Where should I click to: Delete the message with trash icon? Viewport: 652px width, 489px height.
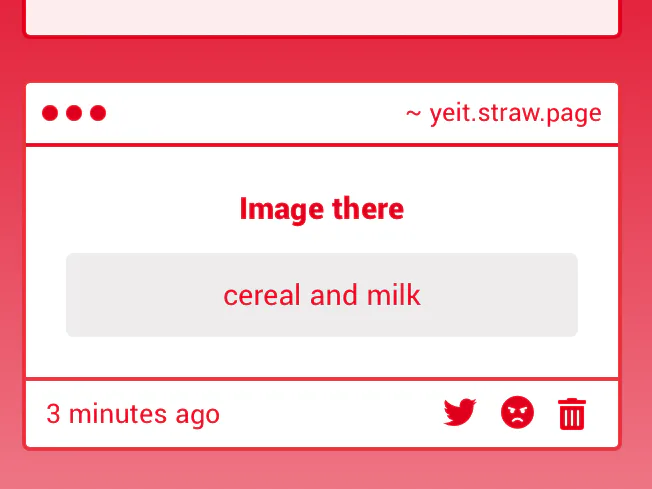click(572, 413)
